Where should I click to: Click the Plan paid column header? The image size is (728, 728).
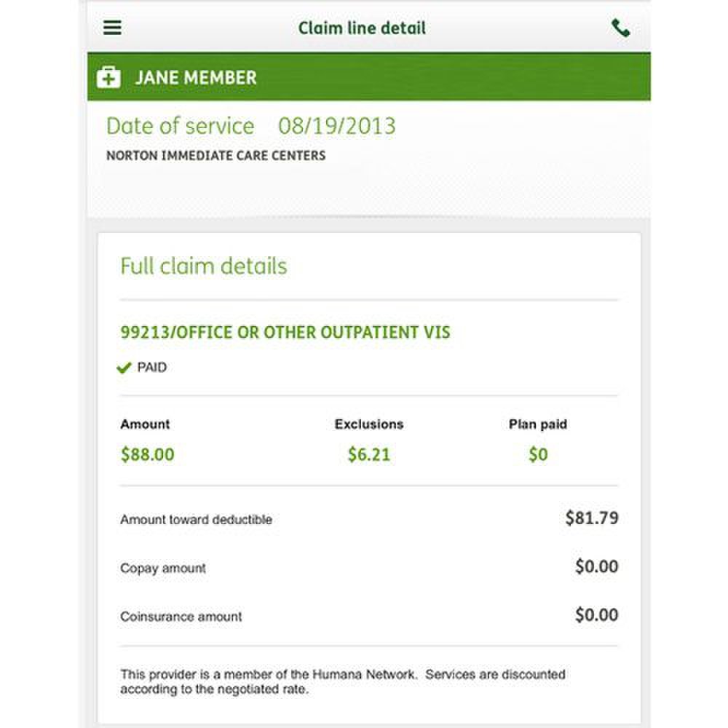(x=537, y=424)
